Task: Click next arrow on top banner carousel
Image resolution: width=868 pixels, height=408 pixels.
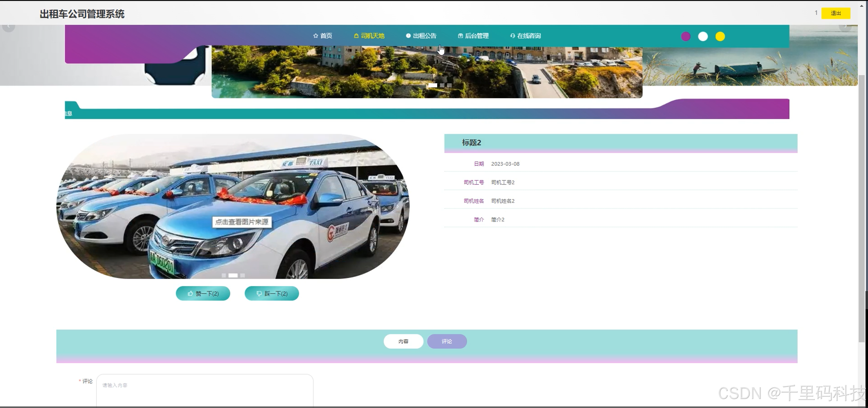Action: point(845,27)
